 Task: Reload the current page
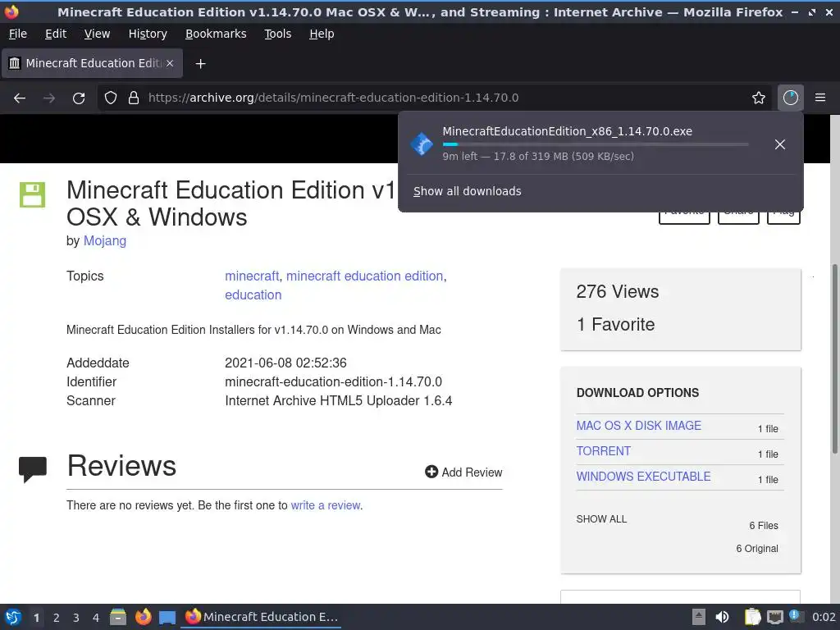(79, 98)
